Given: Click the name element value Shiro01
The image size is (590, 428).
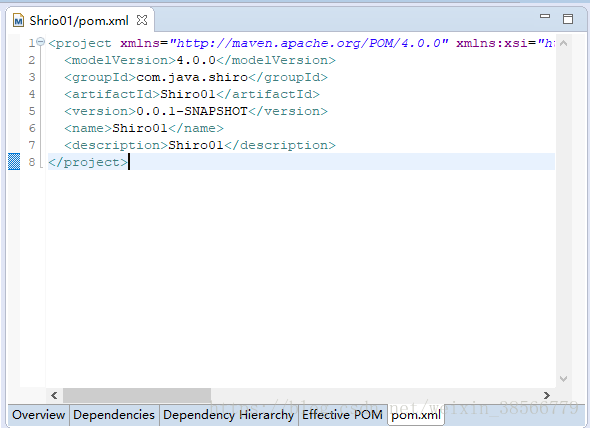Looking at the screenshot, I should pos(140,128).
